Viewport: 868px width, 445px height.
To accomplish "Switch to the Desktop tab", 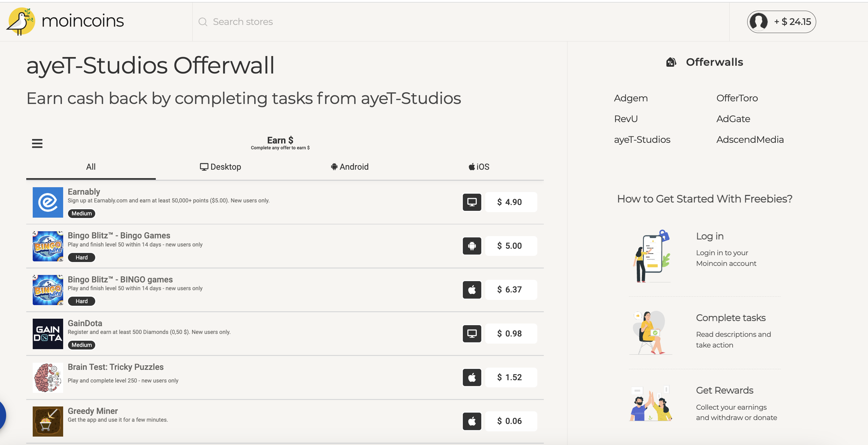I will pyautogui.click(x=220, y=167).
